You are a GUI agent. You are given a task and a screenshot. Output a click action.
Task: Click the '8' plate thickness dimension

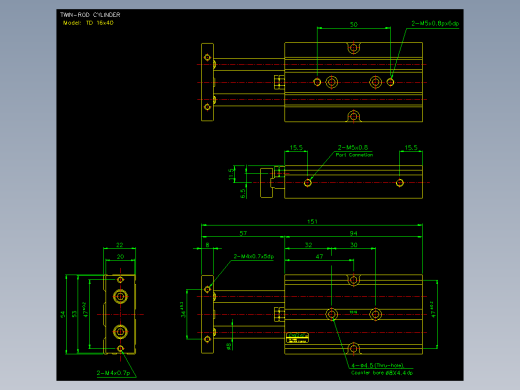[x=207, y=245]
